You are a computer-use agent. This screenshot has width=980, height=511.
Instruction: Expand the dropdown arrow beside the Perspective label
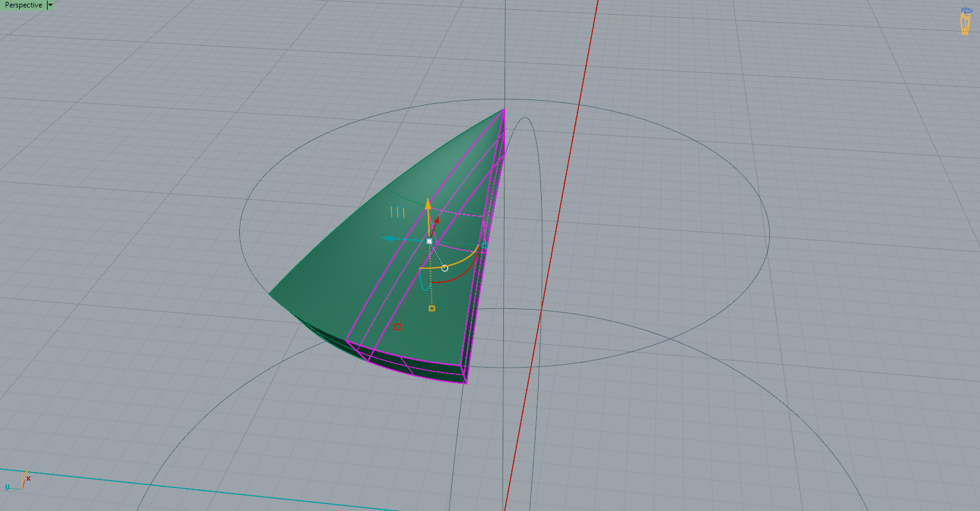[x=51, y=5]
